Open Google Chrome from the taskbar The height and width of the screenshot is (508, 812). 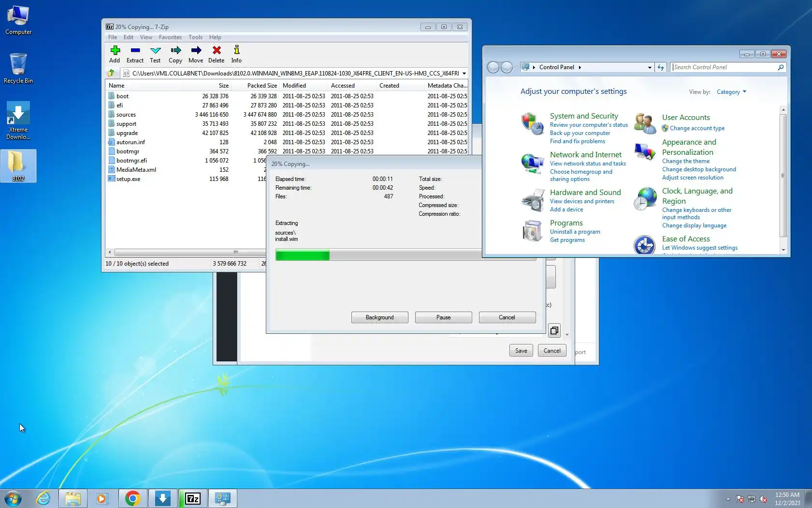tap(132, 498)
